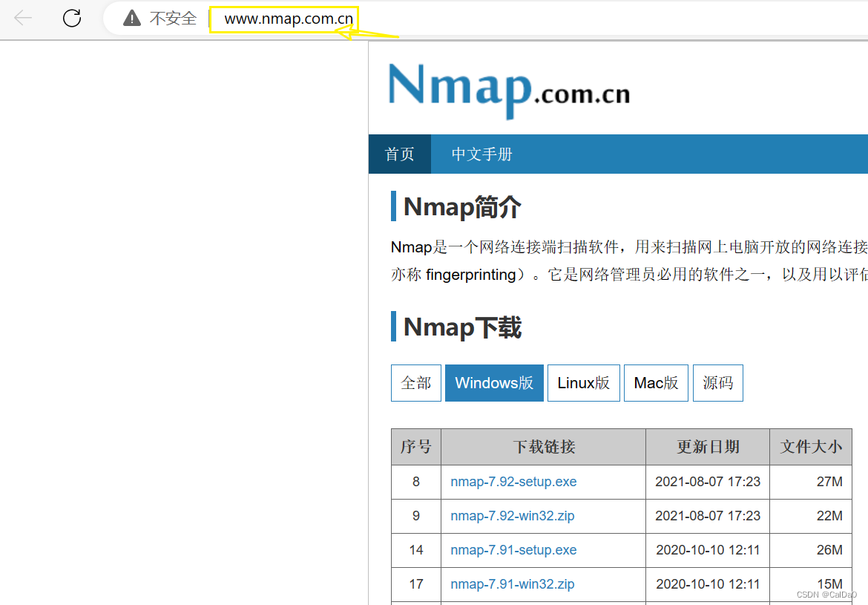The height and width of the screenshot is (605, 868).
Task: Click the browser back arrow
Action: tap(23, 19)
